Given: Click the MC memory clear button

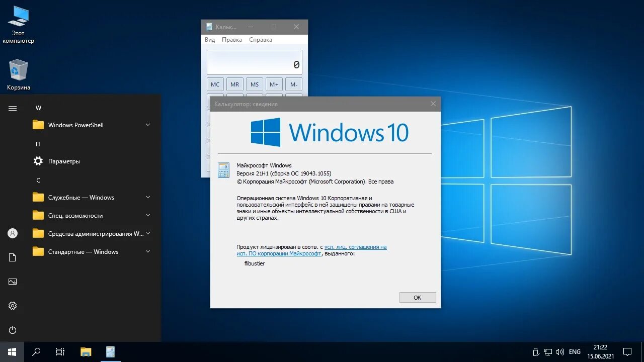Looking at the screenshot, I should click(x=215, y=84).
